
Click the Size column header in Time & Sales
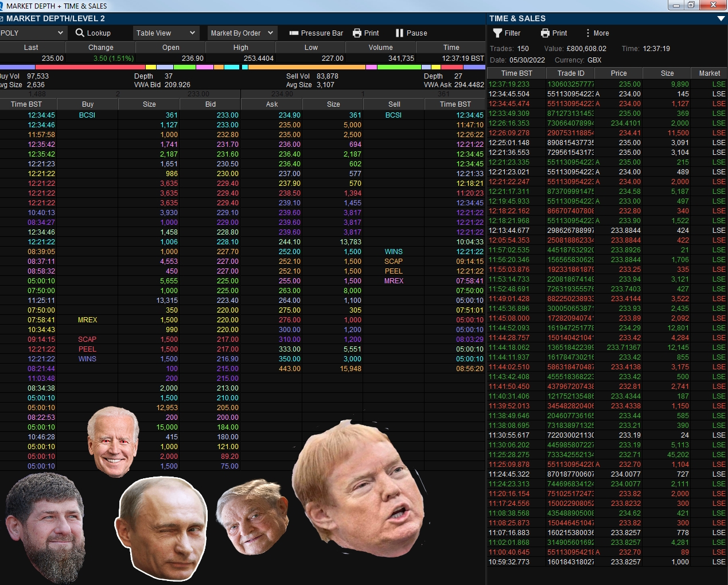pyautogui.click(x=667, y=73)
